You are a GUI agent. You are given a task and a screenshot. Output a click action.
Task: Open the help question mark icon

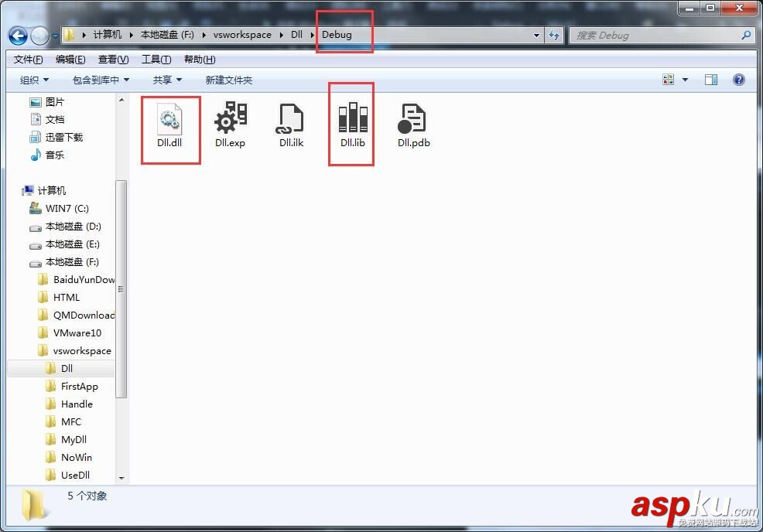click(x=738, y=79)
